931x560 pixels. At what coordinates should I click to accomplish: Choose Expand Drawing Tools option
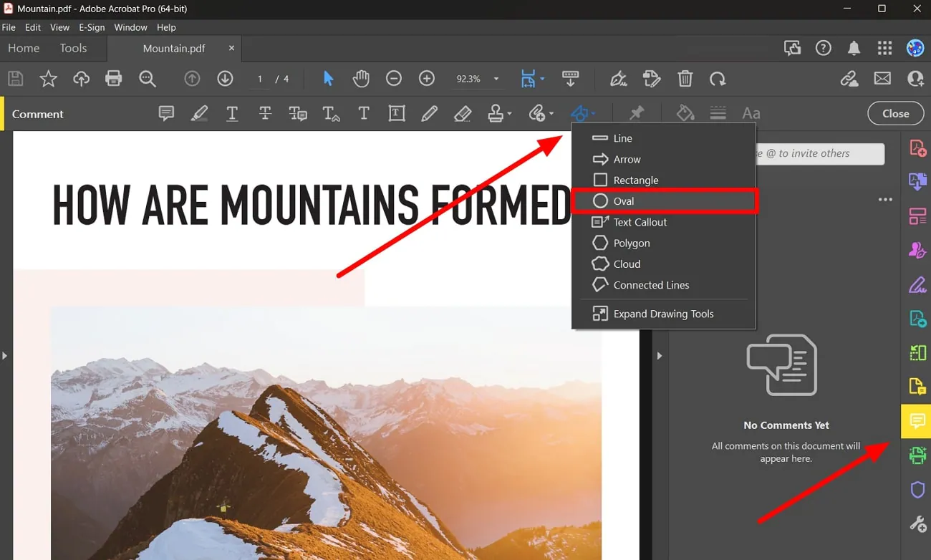tap(664, 314)
